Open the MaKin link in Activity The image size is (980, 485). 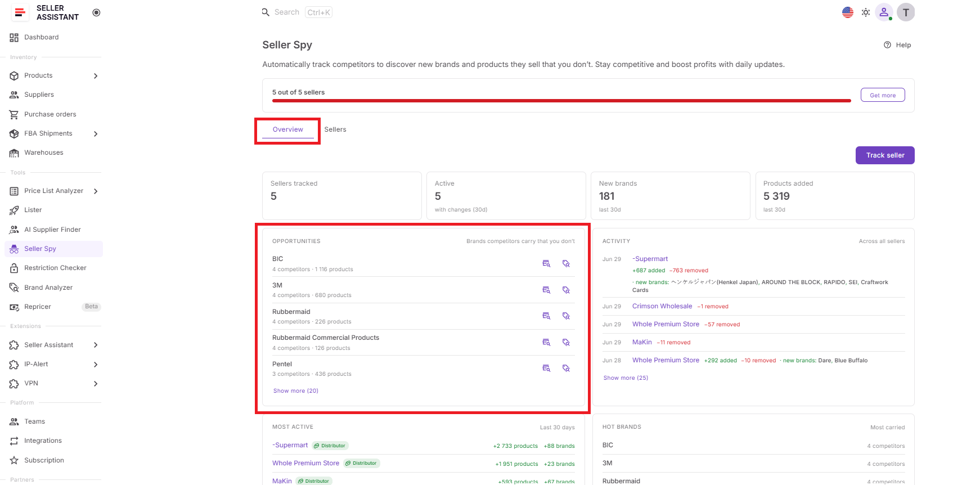click(642, 342)
